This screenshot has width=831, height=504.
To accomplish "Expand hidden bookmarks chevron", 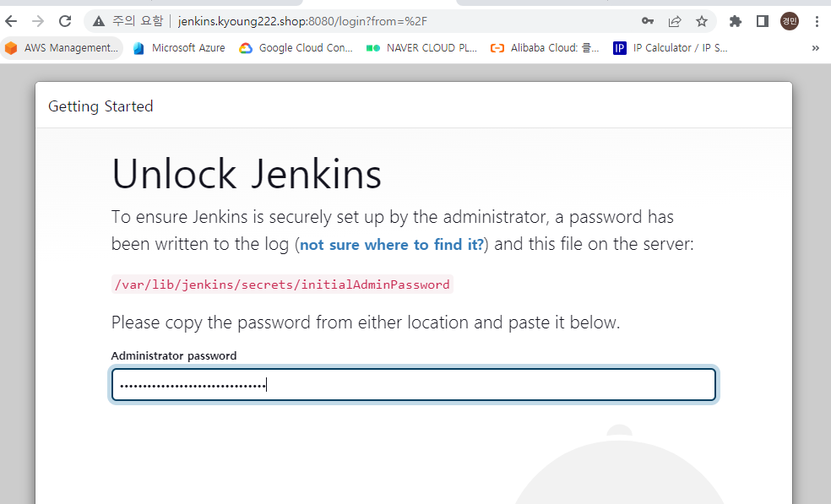I will click(815, 47).
